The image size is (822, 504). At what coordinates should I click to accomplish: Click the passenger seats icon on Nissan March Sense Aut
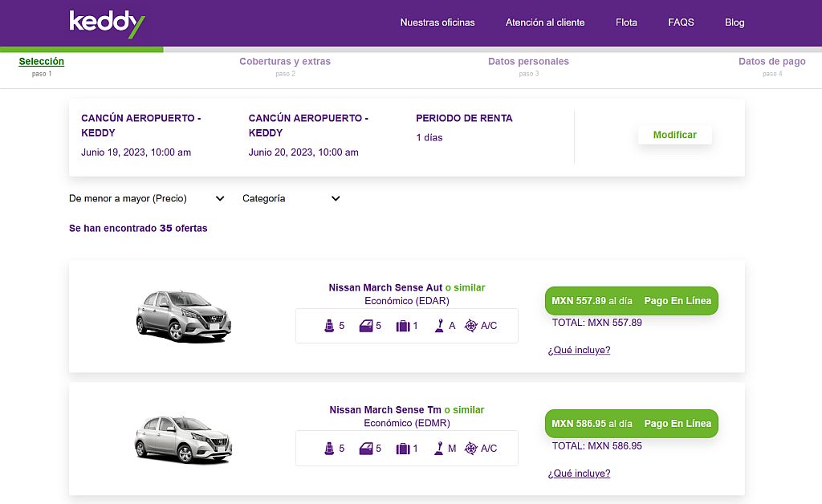pos(331,325)
